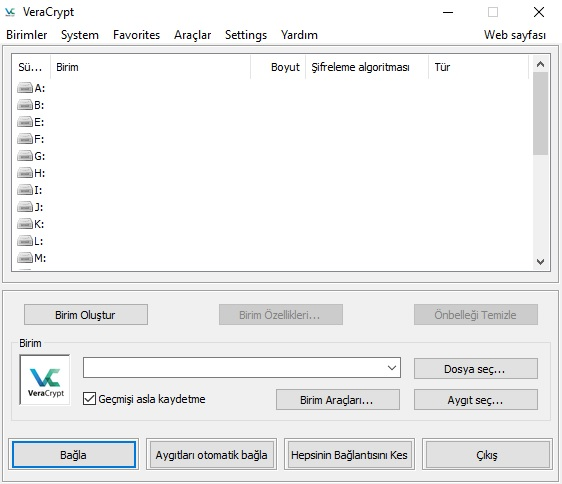Click the Çıkış button
The image size is (562, 484).
487,455
